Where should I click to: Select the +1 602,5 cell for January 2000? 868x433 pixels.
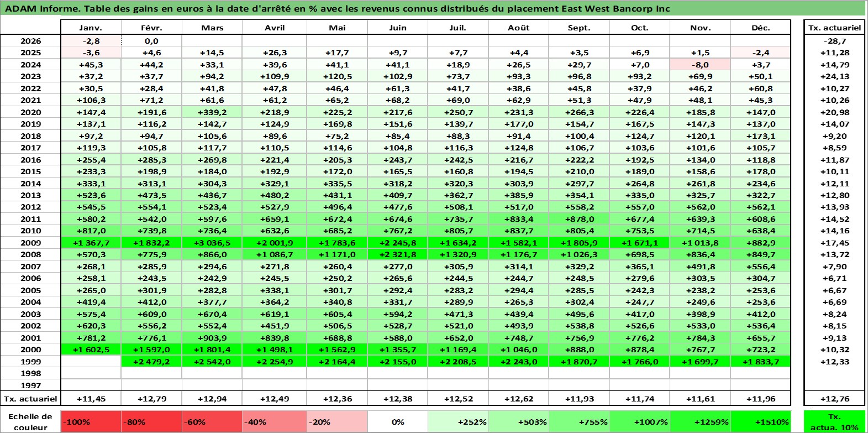(x=91, y=349)
